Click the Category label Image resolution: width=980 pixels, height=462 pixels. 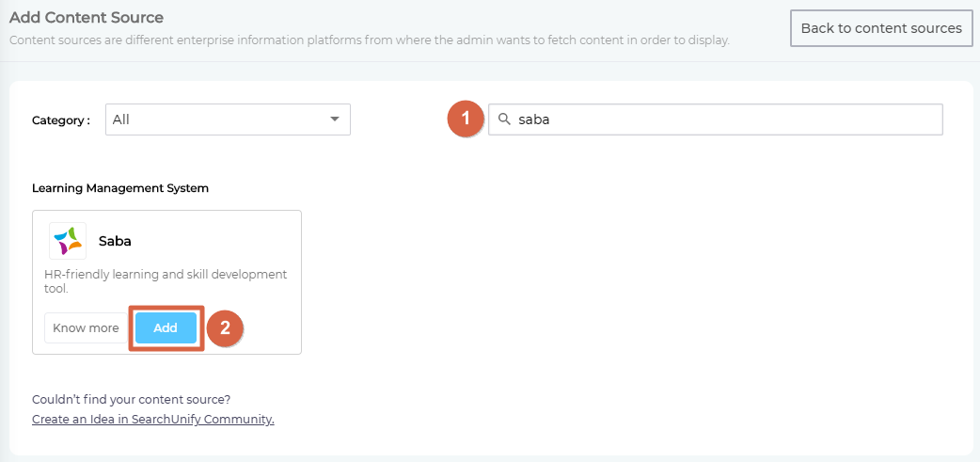point(61,120)
